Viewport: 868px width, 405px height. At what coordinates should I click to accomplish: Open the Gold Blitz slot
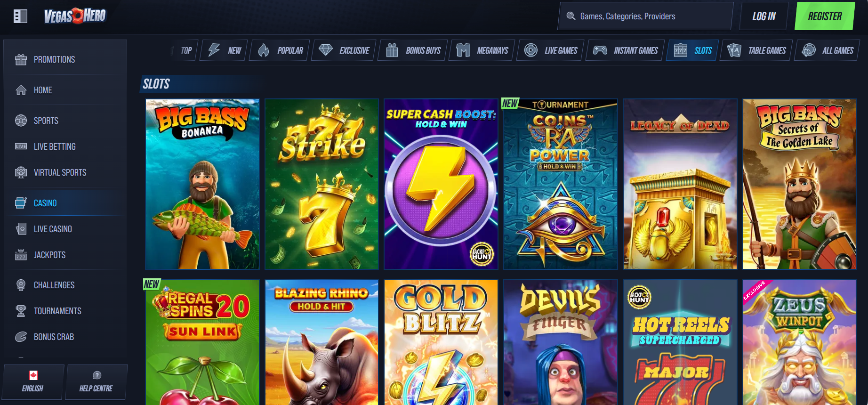(441, 342)
